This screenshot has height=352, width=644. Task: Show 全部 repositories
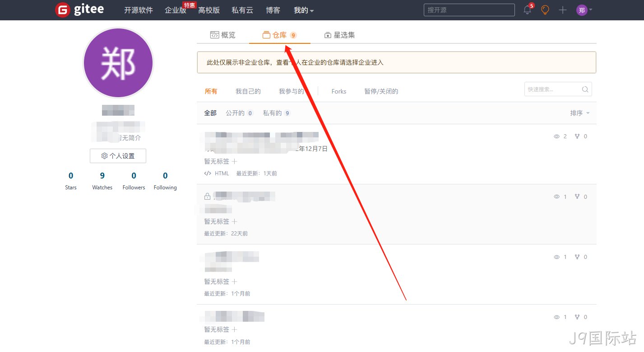(x=210, y=113)
